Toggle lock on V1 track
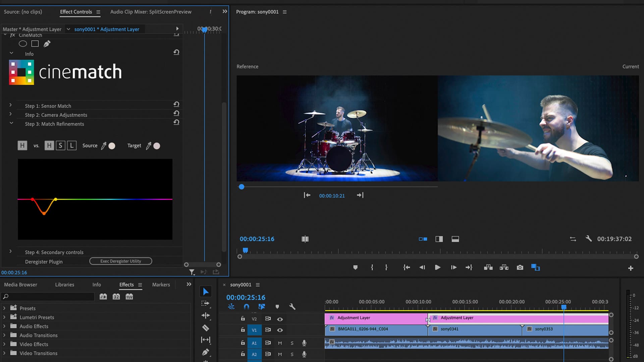Image resolution: width=644 pixels, height=362 pixels. tap(243, 330)
